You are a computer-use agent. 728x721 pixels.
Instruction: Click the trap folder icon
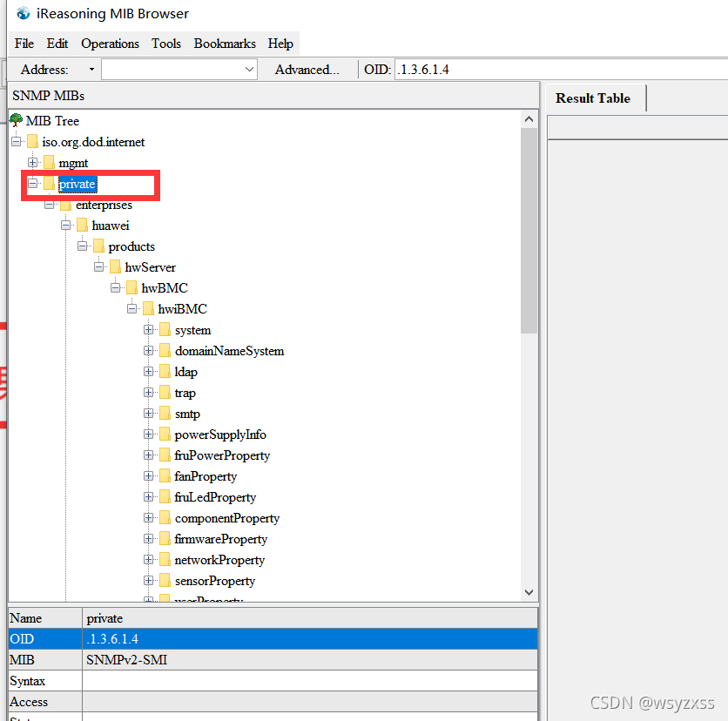(165, 393)
